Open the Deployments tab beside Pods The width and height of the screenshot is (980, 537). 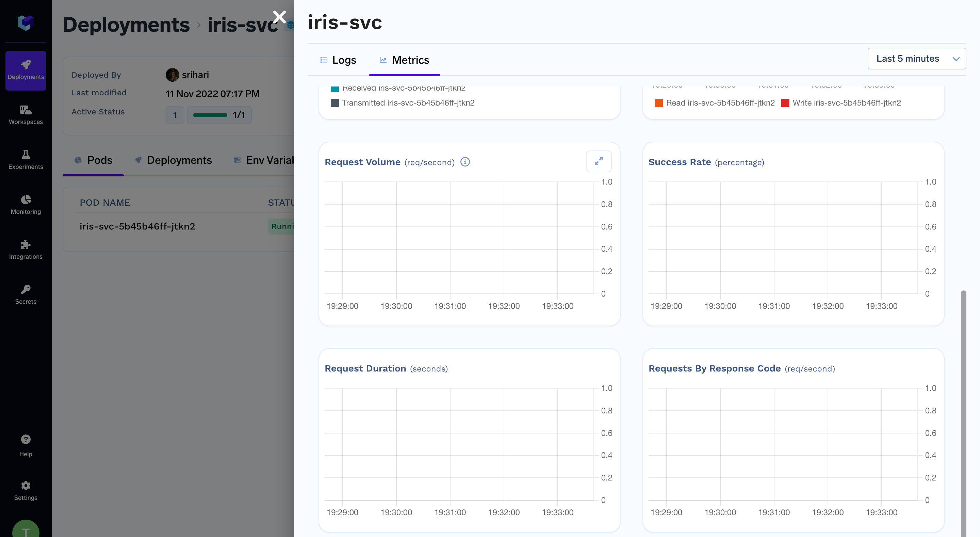(x=173, y=160)
